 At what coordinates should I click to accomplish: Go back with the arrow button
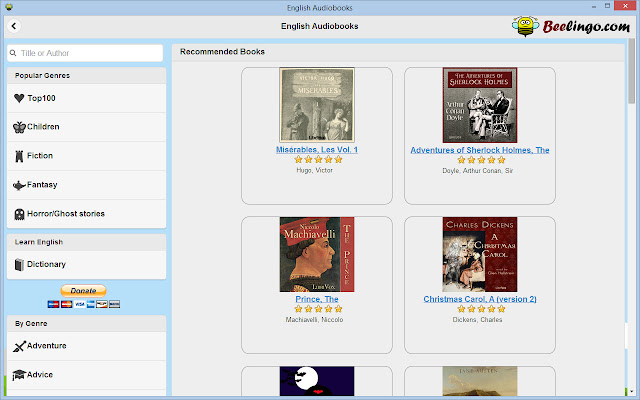click(14, 26)
